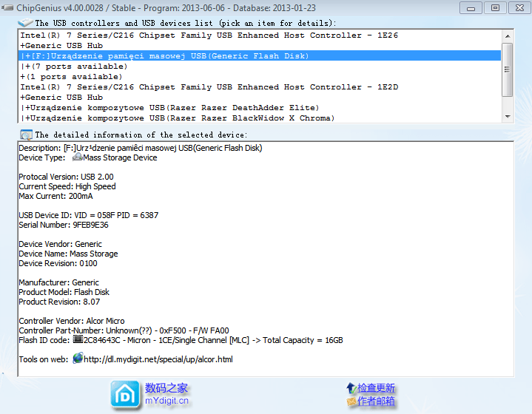Select Host Controller 1E26 entry
Image resolution: width=532 pixels, height=414 pixels.
click(x=260, y=35)
